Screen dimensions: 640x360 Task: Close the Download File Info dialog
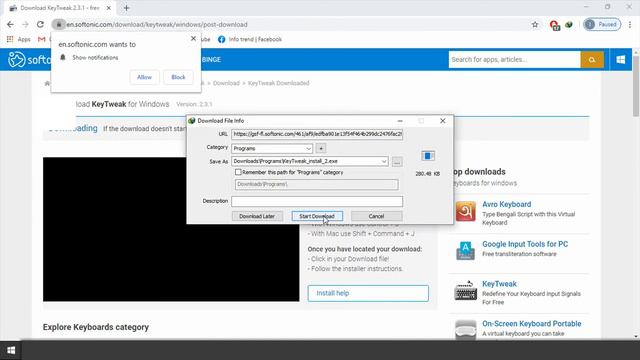[442, 121]
